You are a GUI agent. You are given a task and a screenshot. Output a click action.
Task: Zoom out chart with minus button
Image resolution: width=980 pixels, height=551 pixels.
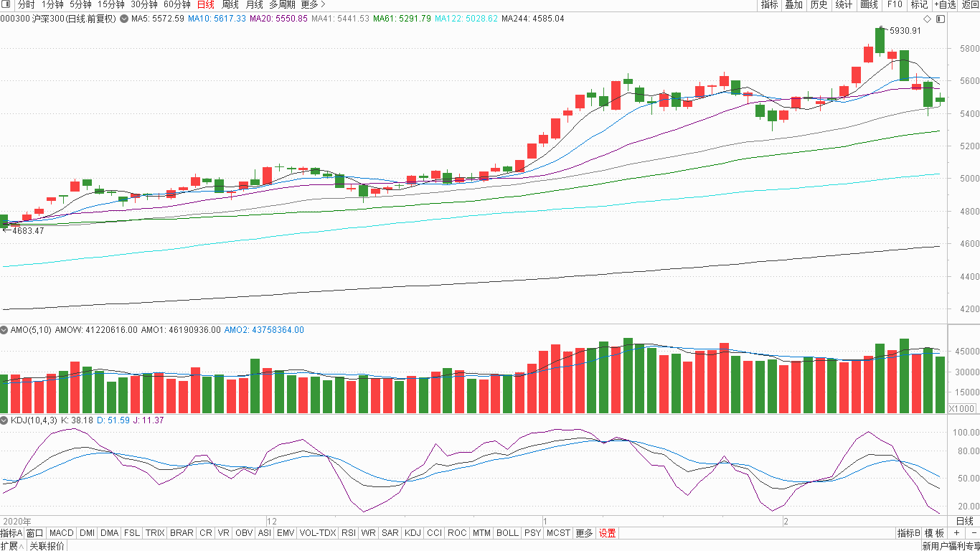point(973,533)
